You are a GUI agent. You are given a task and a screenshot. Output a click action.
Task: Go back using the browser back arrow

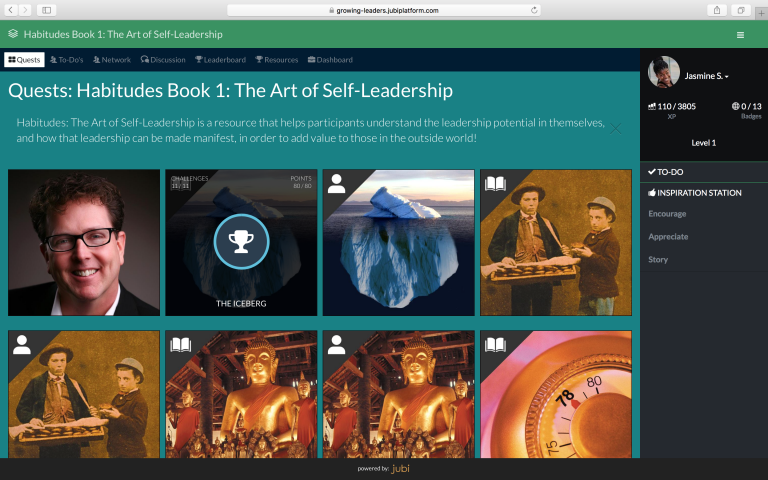(11, 10)
